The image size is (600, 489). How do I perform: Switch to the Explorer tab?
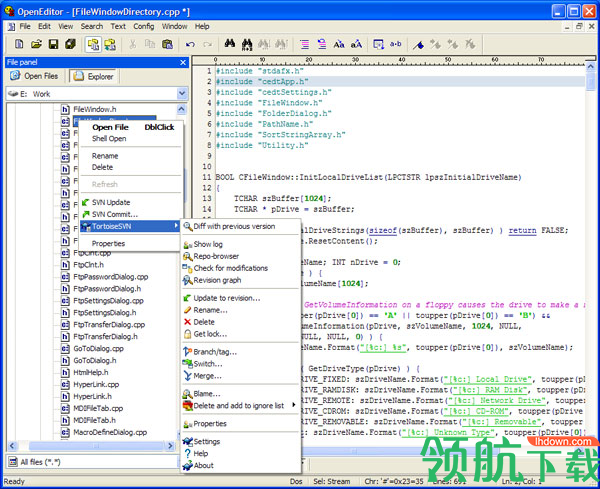tap(95, 76)
